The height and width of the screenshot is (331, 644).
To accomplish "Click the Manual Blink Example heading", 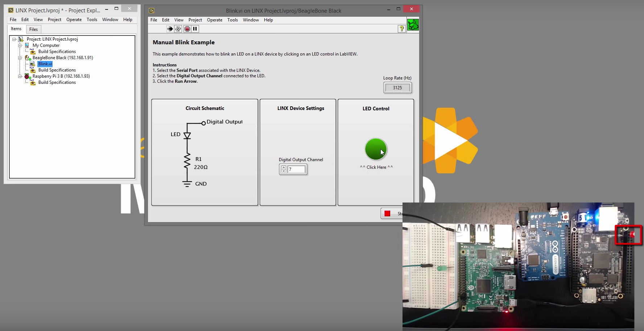I will coord(183,42).
